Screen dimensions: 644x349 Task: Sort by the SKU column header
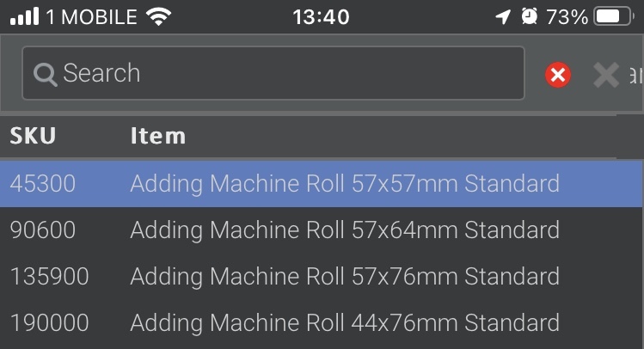[x=33, y=136]
